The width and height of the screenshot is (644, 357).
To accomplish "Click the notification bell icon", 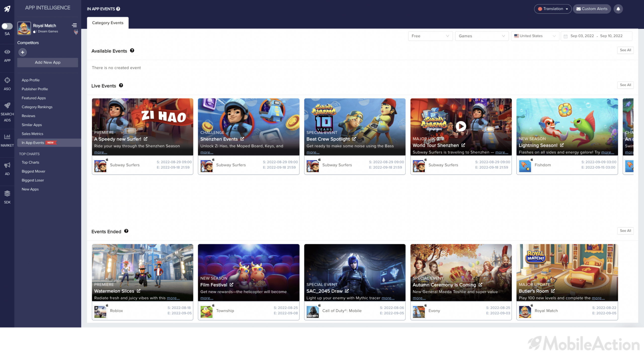I will tap(618, 9).
